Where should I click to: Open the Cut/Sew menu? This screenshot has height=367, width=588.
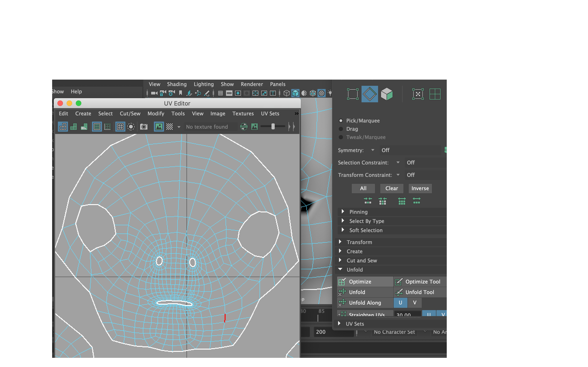click(130, 114)
